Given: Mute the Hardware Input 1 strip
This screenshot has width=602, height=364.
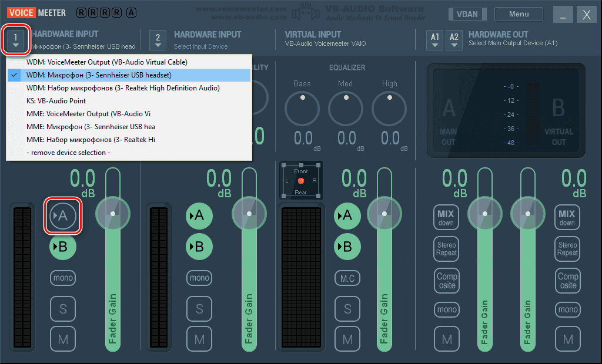Looking at the screenshot, I should click(x=63, y=339).
